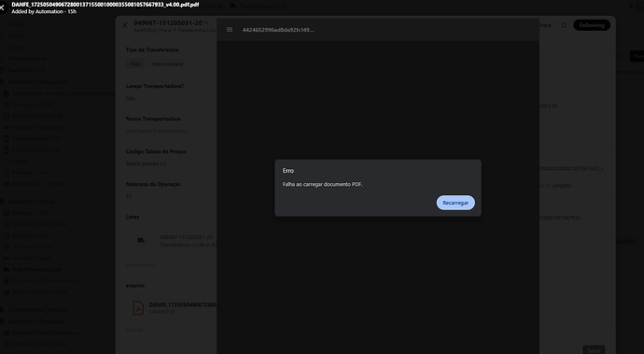Screen dimensions: 644x354
Task: Close the DANFE PDF preview overlay
Action: coord(2,7)
